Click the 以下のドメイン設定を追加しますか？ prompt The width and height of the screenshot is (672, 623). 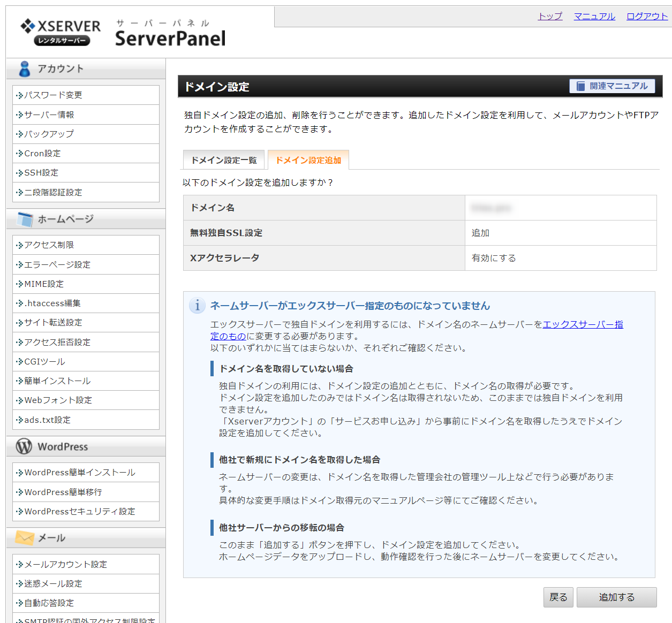(x=258, y=183)
